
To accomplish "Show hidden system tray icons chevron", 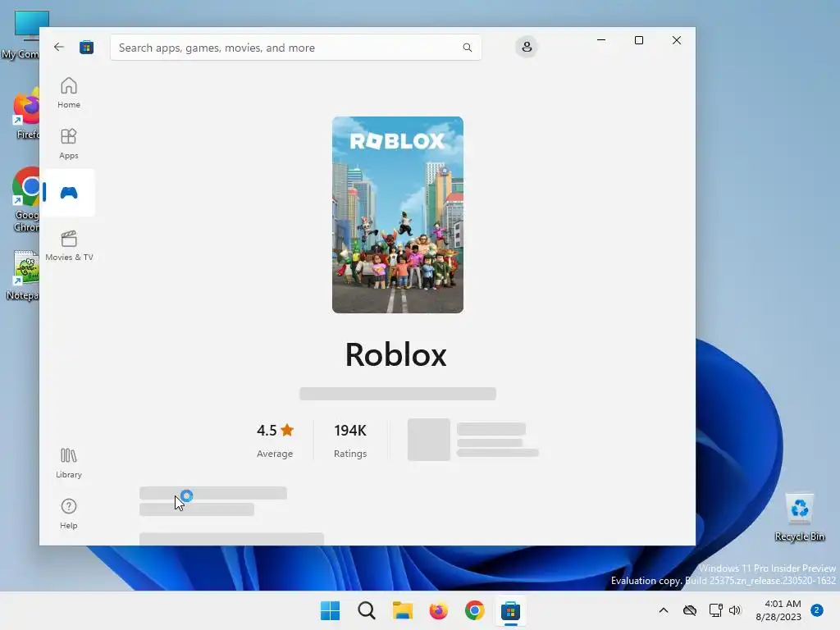I will pyautogui.click(x=663, y=610).
